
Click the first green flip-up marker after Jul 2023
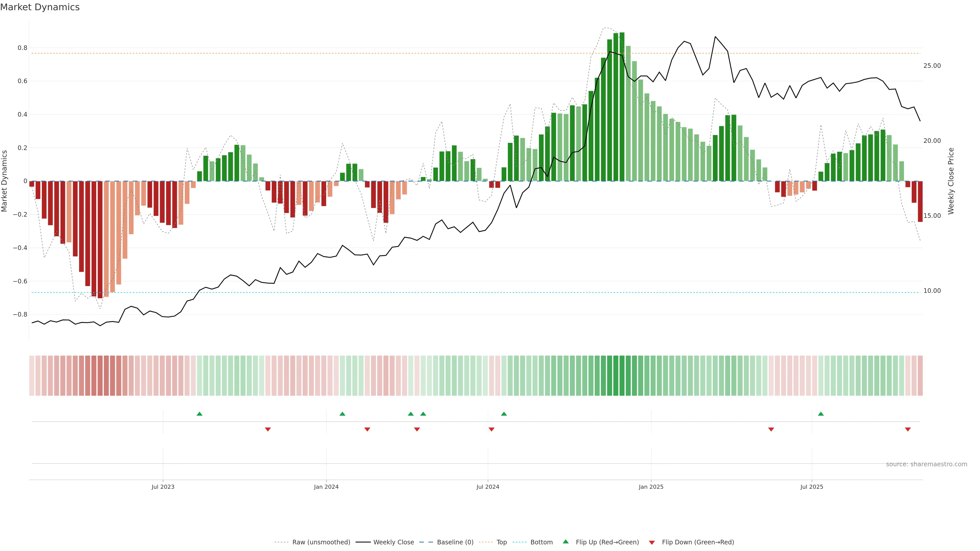(x=199, y=414)
